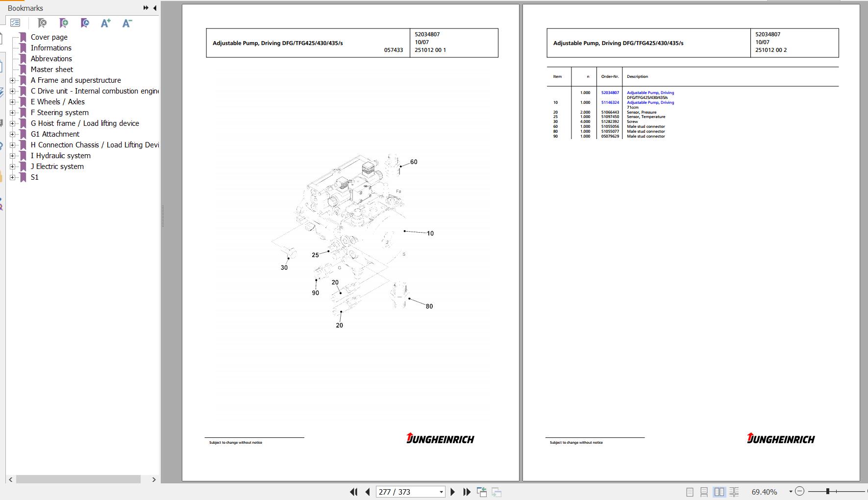Image resolution: width=868 pixels, height=500 pixels.
Task: Open the Abbrevations bookmark
Action: [51, 59]
